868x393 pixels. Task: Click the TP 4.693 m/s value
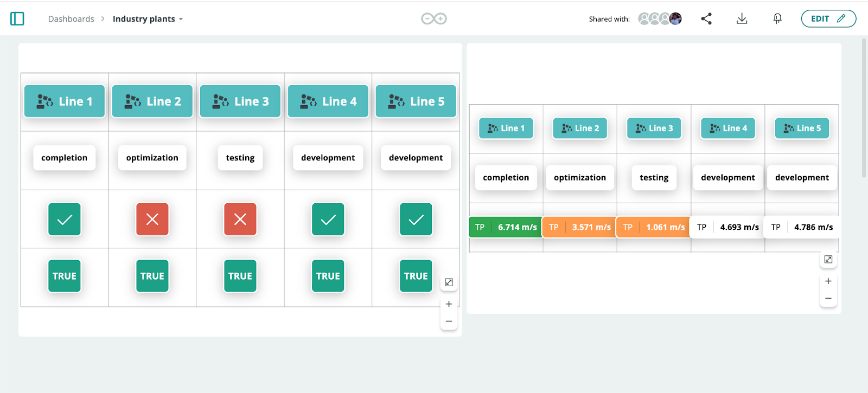728,227
